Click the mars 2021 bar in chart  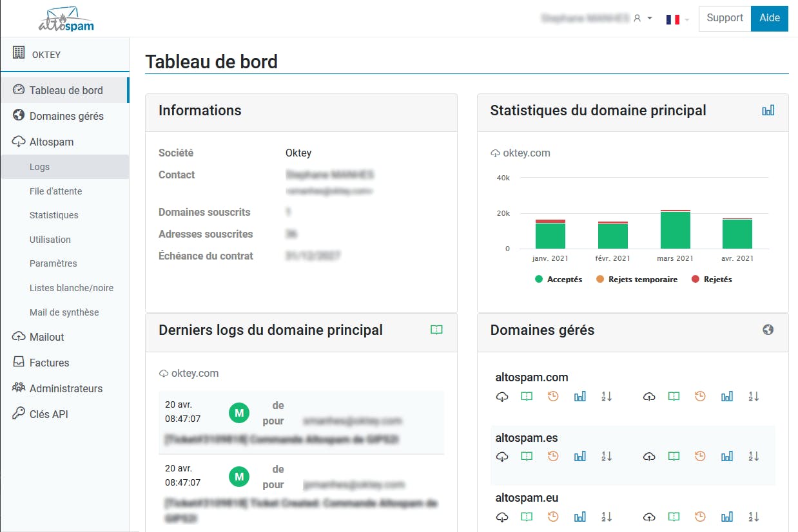[x=675, y=229]
